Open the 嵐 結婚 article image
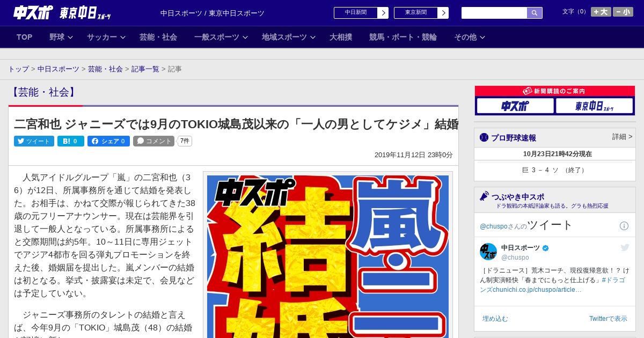 tap(328, 256)
